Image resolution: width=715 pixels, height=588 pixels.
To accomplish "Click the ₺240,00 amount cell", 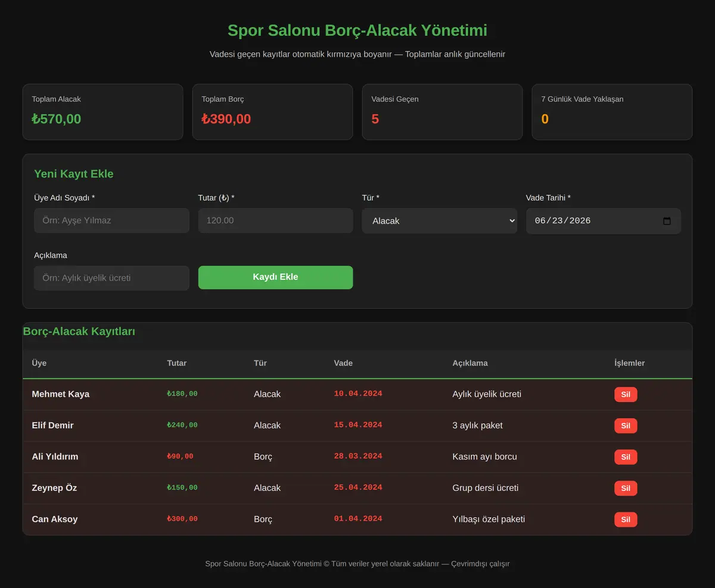I will pyautogui.click(x=182, y=425).
